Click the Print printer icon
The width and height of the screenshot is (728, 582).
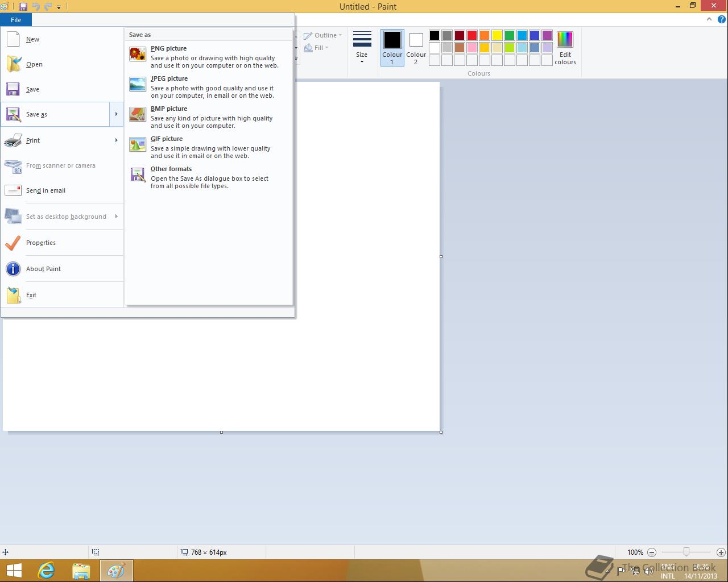coord(13,140)
